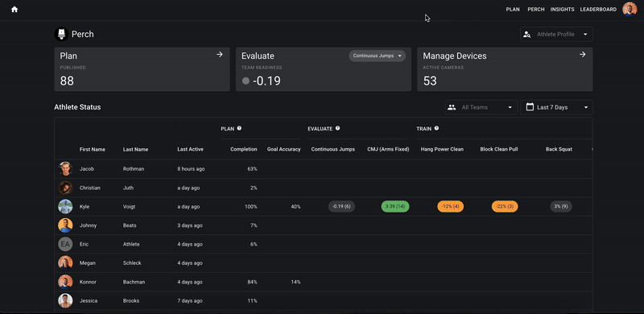Open the INSIGHTS navigation item

pos(562,10)
